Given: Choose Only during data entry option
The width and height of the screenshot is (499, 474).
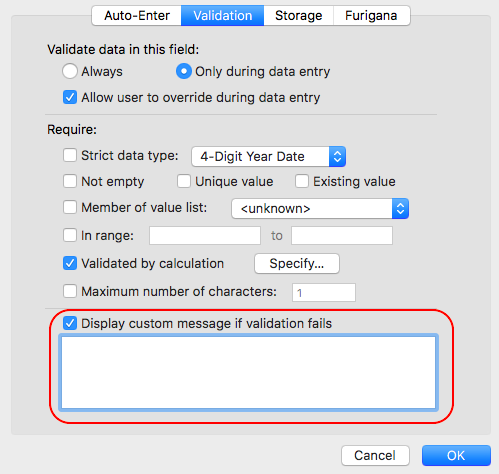Looking at the screenshot, I should [x=184, y=71].
